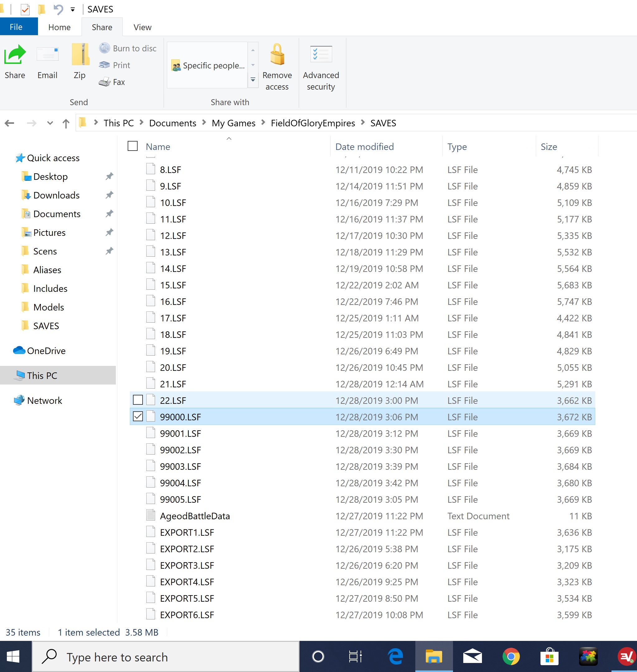Switch to the Home ribbon tab
This screenshot has height=672, width=637.
click(x=59, y=27)
